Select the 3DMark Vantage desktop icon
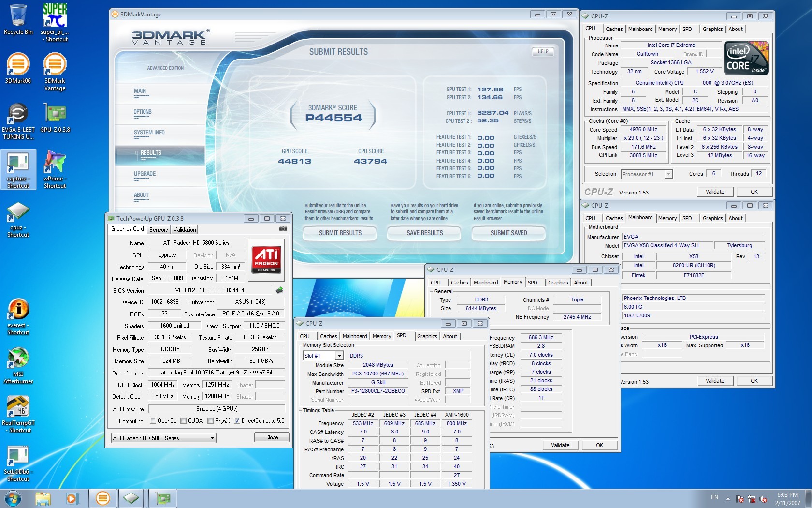This screenshot has height=508, width=812. pyautogui.click(x=55, y=72)
